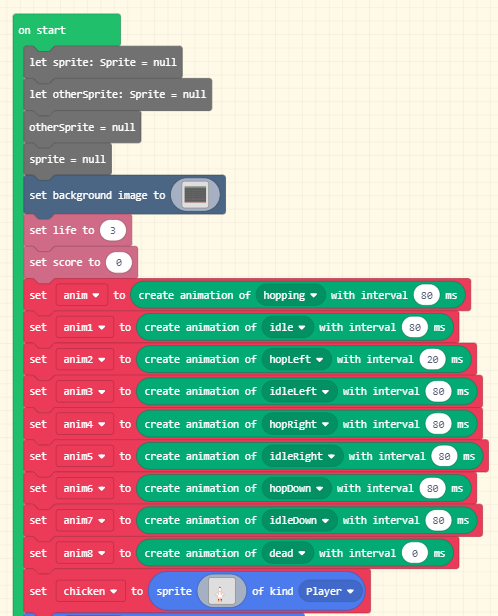Open the hopRight animation dropdown
Screen dimensions: 498x616
click(x=299, y=424)
